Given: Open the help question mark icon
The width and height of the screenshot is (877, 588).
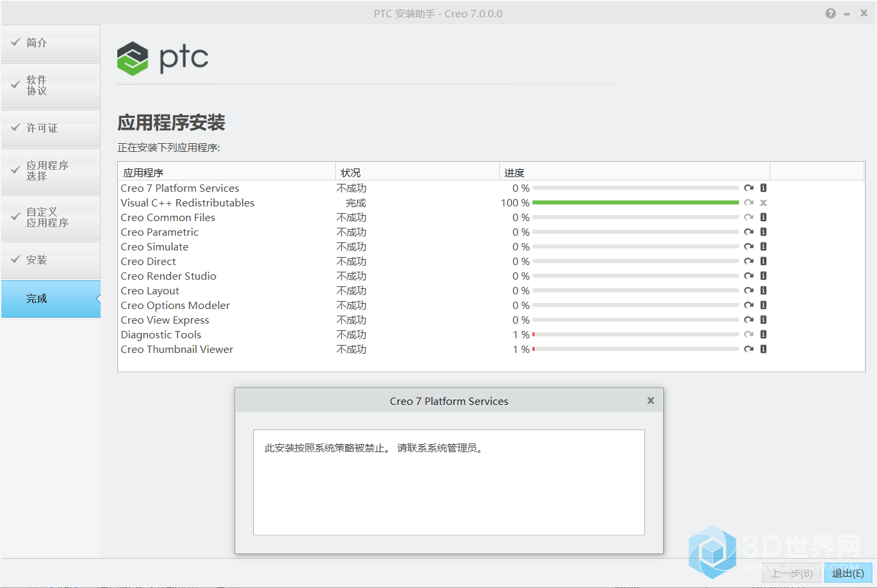Looking at the screenshot, I should point(830,13).
